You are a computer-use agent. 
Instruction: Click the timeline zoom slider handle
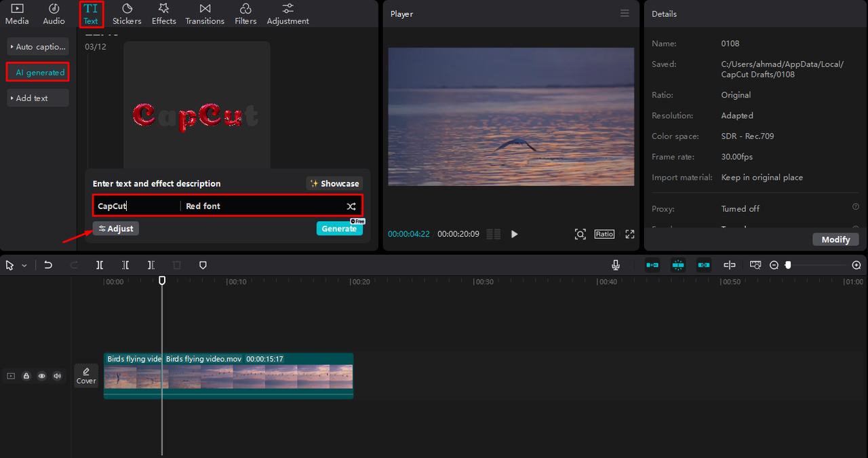pos(788,265)
